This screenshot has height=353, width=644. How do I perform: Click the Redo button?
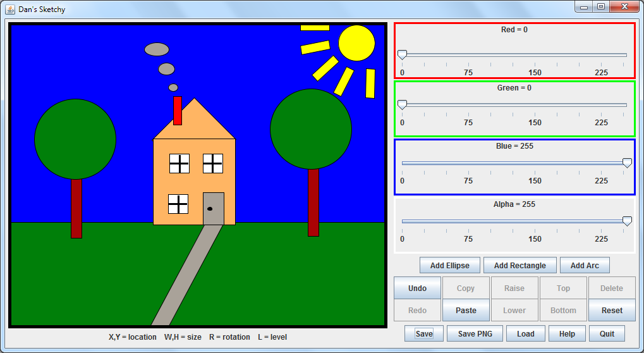pos(417,310)
